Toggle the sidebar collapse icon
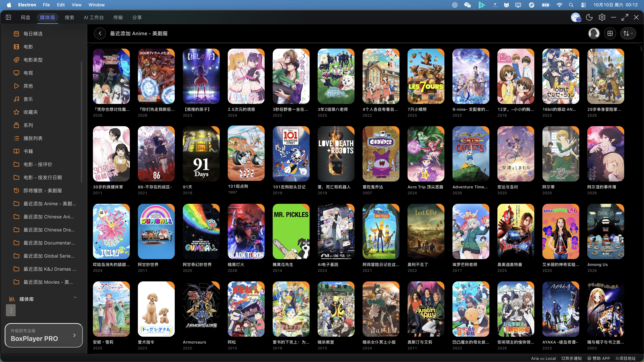The image size is (644, 362). (x=9, y=17)
